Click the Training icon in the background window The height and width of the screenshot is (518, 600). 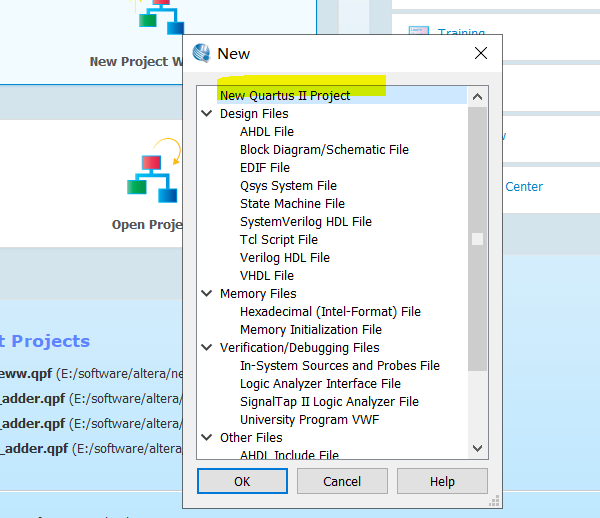(x=419, y=31)
